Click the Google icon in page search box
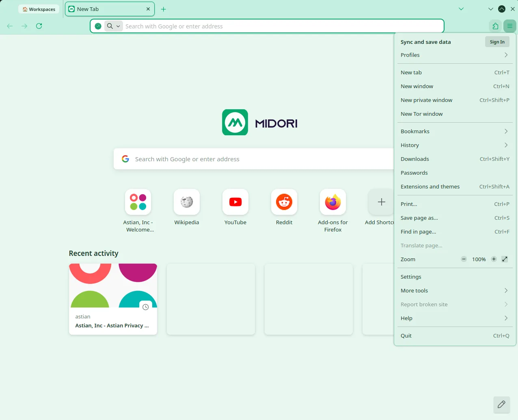 [x=125, y=159]
